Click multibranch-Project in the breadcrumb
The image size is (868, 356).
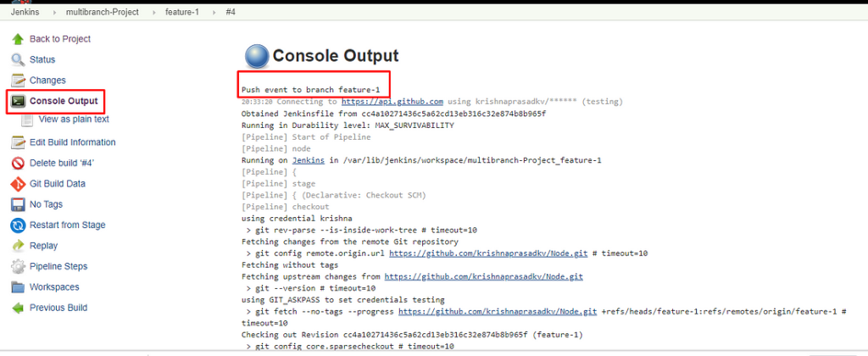point(103,12)
